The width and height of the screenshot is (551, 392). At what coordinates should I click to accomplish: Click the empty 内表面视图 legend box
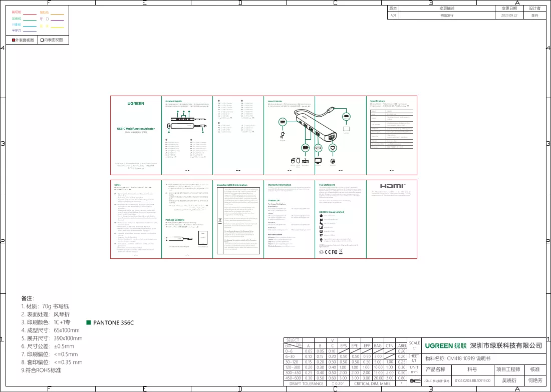(x=42, y=41)
